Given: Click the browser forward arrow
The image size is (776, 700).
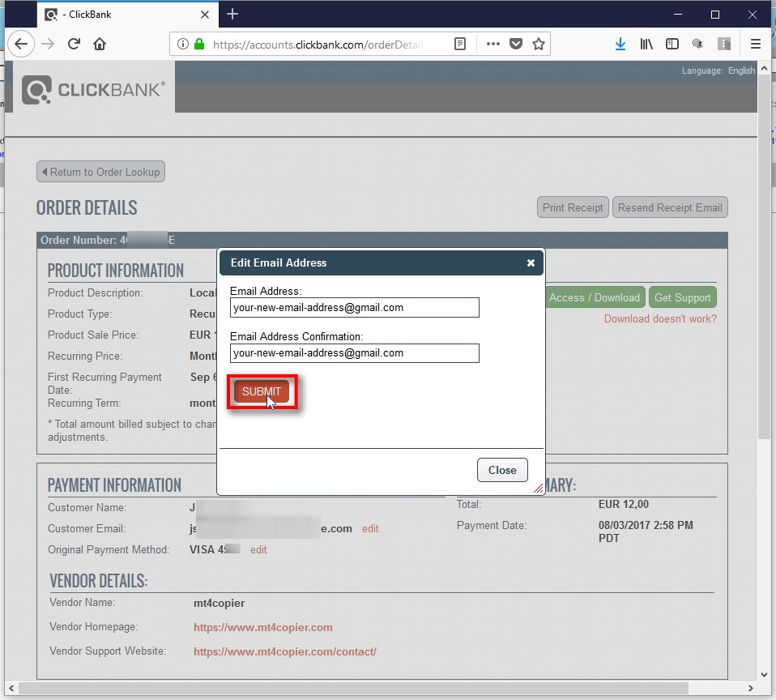Looking at the screenshot, I should (48, 44).
